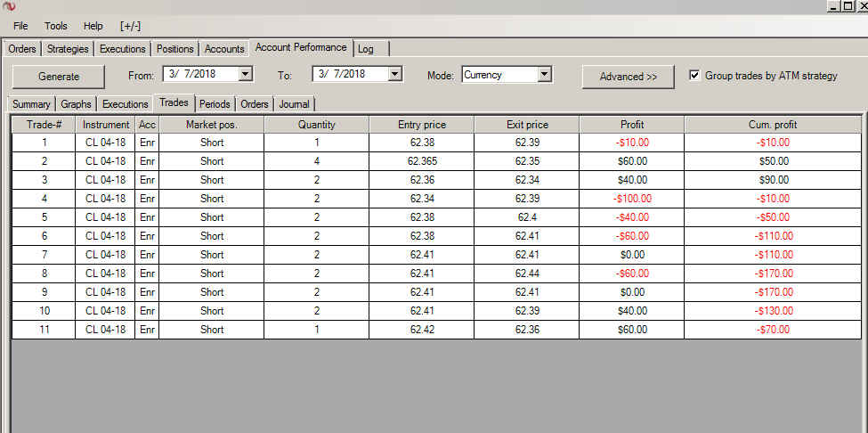Switch to the Strategies tab
This screenshot has width=868, height=433.
[x=68, y=49]
